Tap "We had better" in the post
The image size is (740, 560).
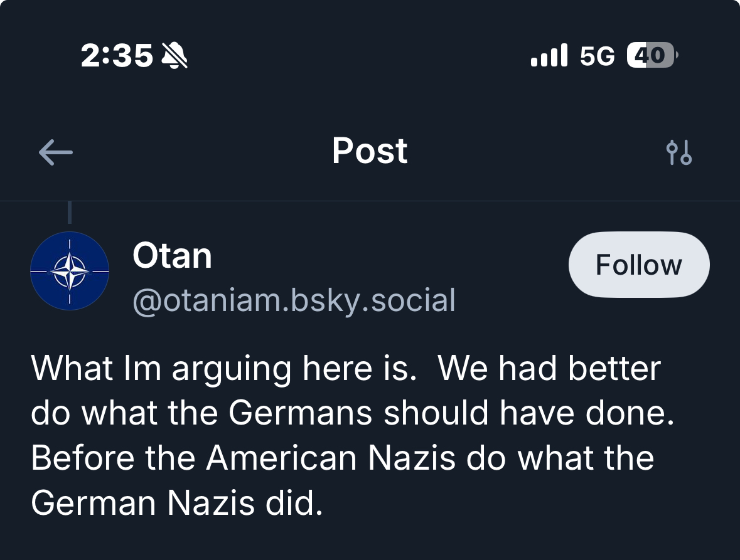pyautogui.click(x=549, y=369)
